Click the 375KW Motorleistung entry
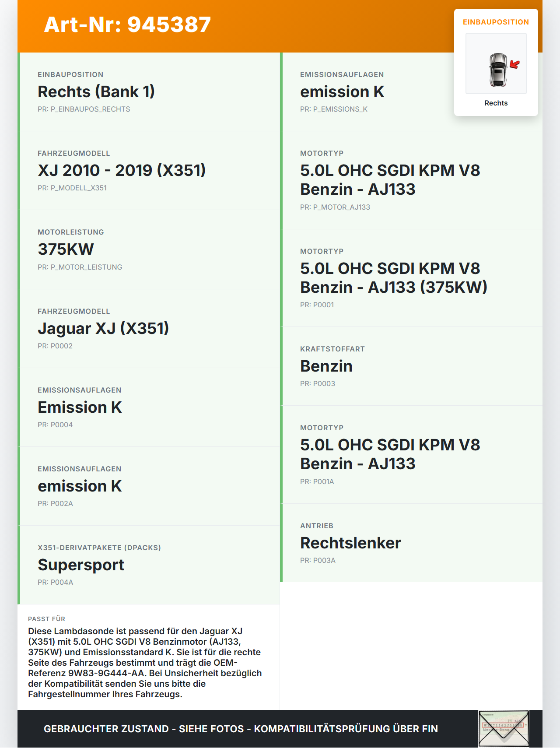The image size is (560, 748). click(x=149, y=249)
